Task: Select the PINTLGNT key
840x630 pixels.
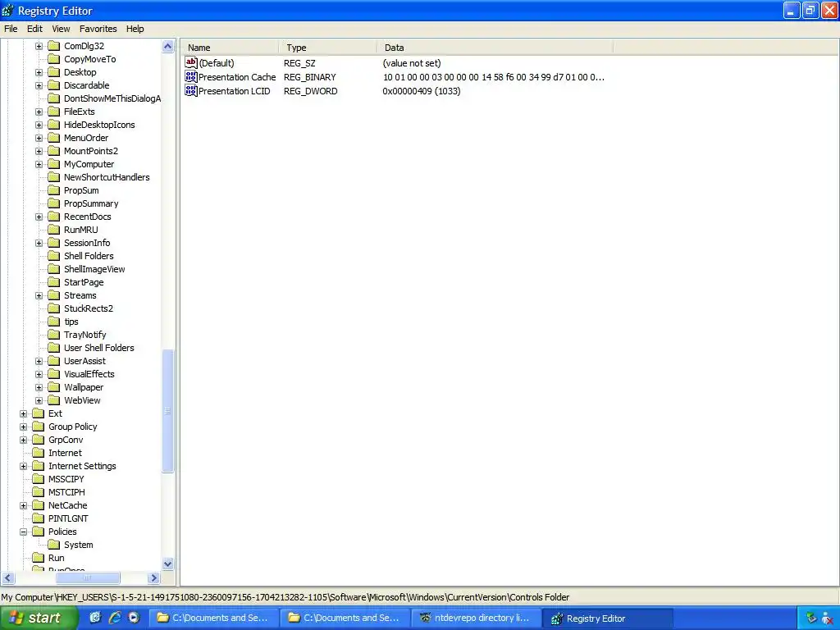Action: click(68, 518)
